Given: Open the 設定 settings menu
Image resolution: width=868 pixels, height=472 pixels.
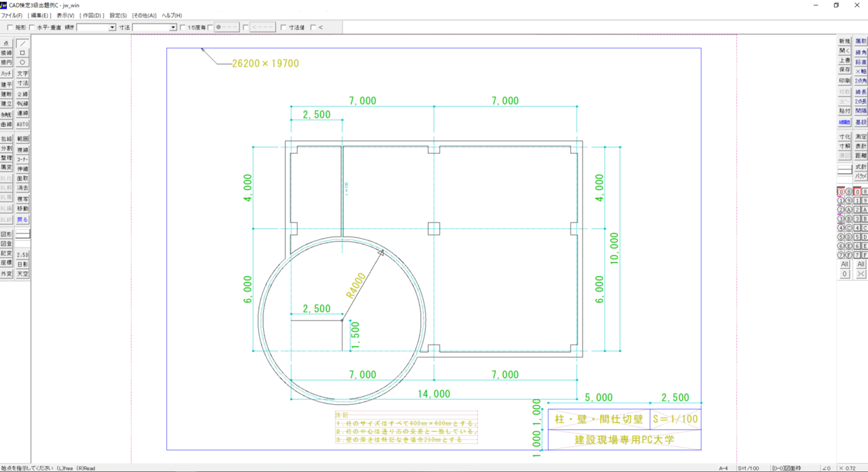Looking at the screenshot, I should [x=117, y=15].
